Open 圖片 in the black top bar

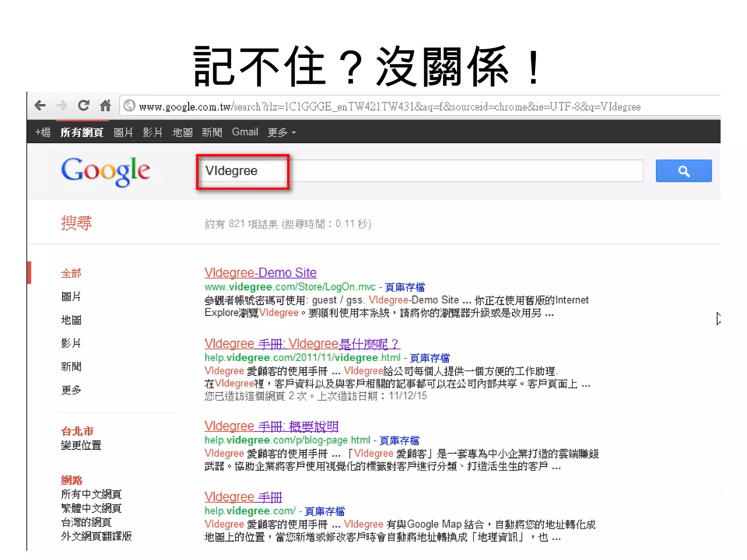123,132
